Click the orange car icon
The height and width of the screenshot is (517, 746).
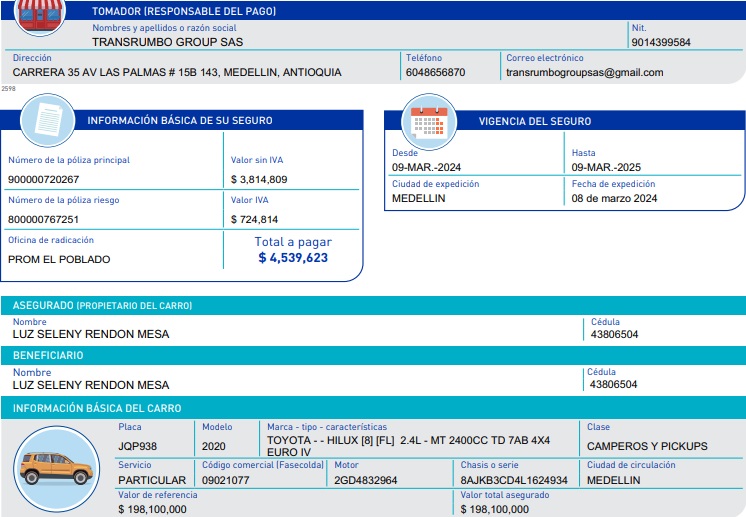56,468
